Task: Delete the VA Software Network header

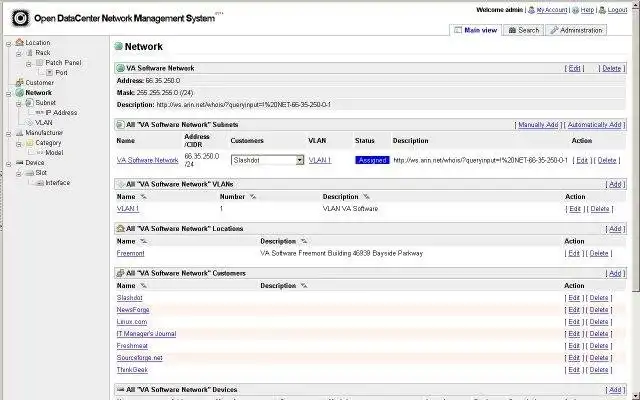Action: pos(611,69)
